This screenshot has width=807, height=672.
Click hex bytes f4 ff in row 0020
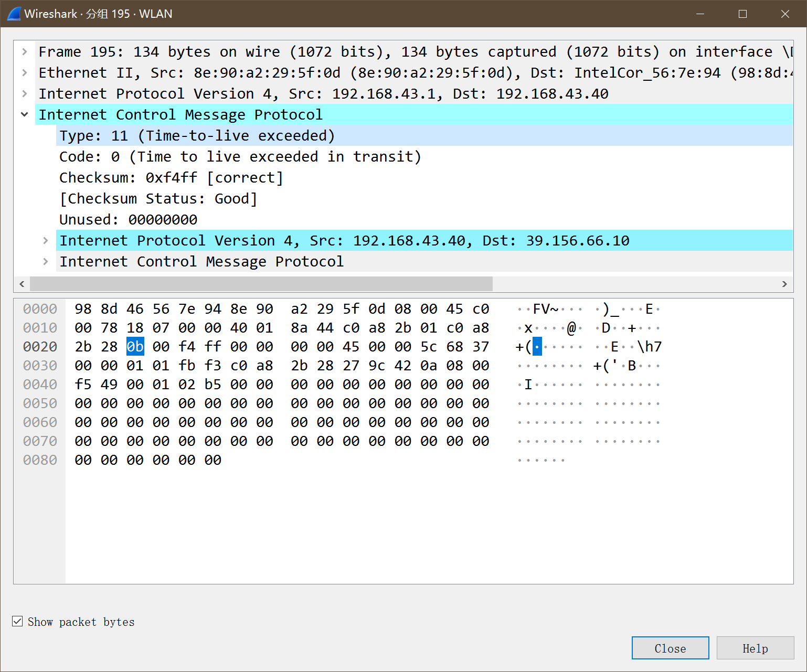[x=200, y=347]
